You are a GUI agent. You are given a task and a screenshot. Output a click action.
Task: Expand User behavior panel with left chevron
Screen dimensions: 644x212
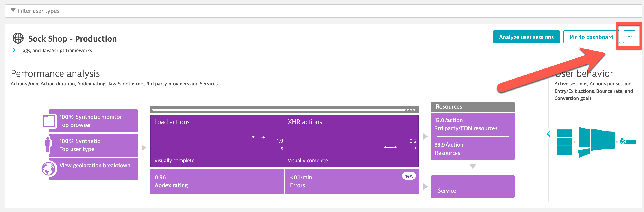point(548,134)
